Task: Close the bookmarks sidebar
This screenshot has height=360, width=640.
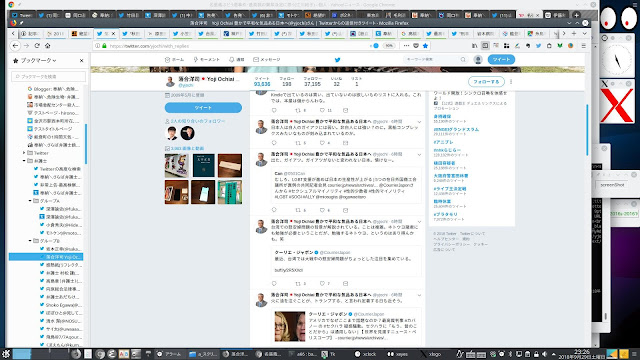Action: [x=81, y=60]
